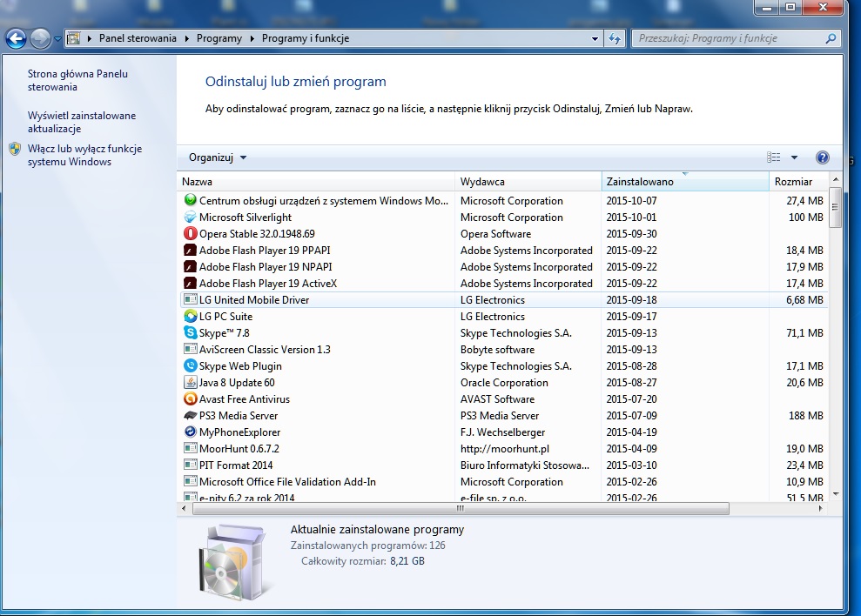Image resolution: width=861 pixels, height=616 pixels.
Task: Click the AVAST Software publisher cell
Action: pos(497,399)
